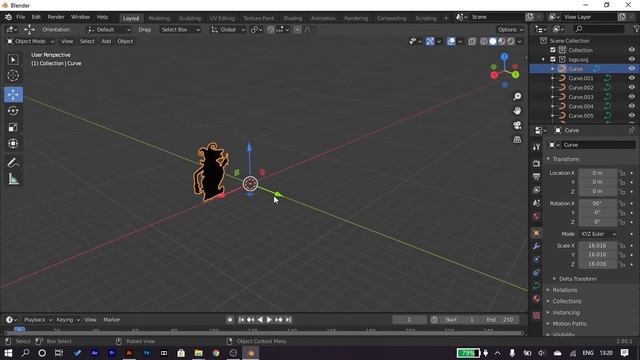The width and height of the screenshot is (640, 360).
Task: Switch to the Shading workspace tab
Action: pyautogui.click(x=293, y=18)
